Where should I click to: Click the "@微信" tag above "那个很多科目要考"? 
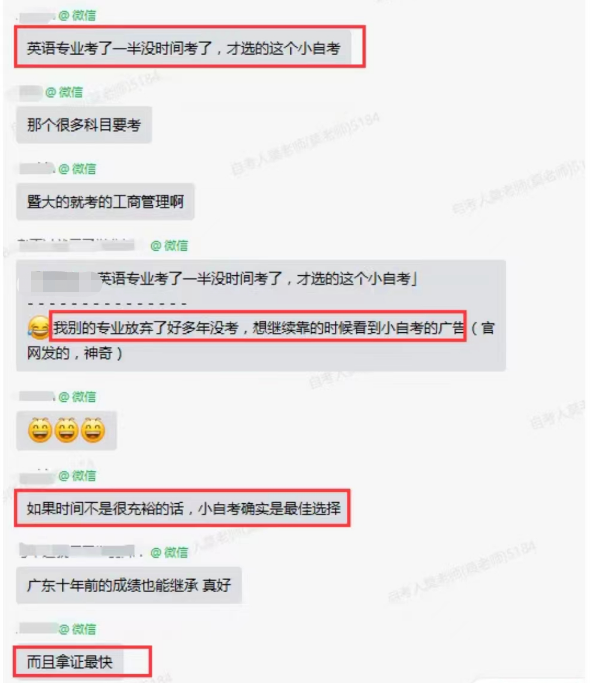click(x=64, y=92)
